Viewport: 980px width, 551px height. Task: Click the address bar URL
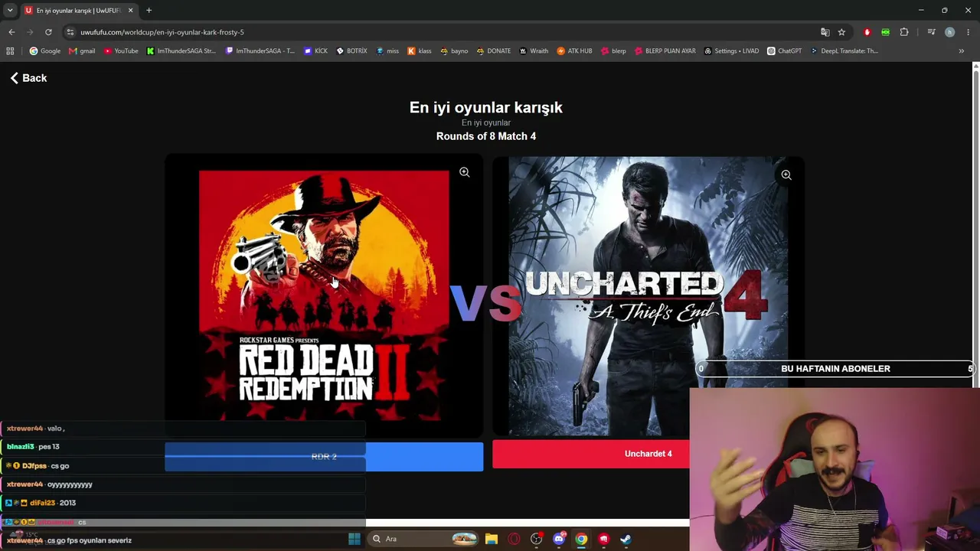coord(162,32)
